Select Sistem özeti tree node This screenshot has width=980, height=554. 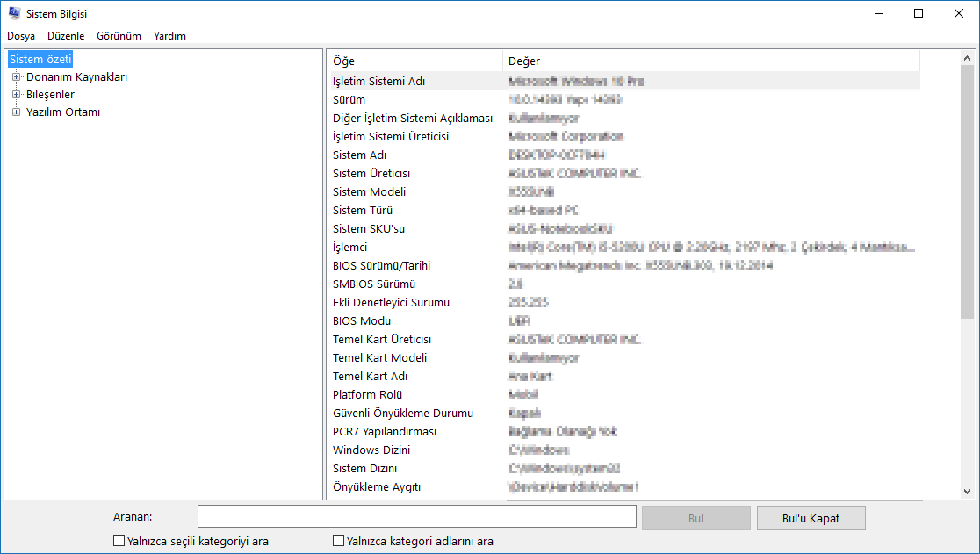click(40, 60)
